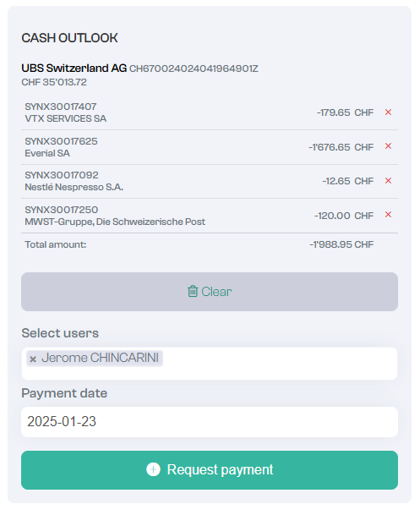The height and width of the screenshot is (515, 420).
Task: Open the Select users field
Action: point(210,364)
